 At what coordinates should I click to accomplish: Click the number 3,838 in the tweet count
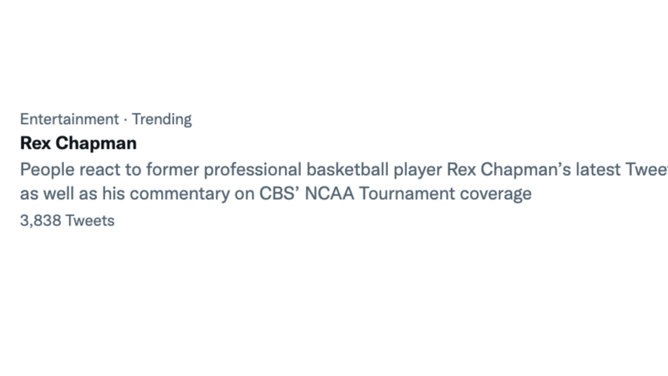pos(40,221)
